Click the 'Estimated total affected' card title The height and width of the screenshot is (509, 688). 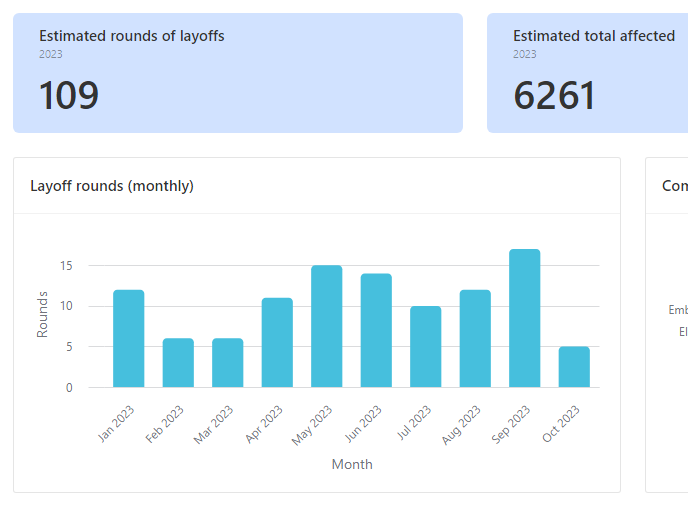coord(593,36)
